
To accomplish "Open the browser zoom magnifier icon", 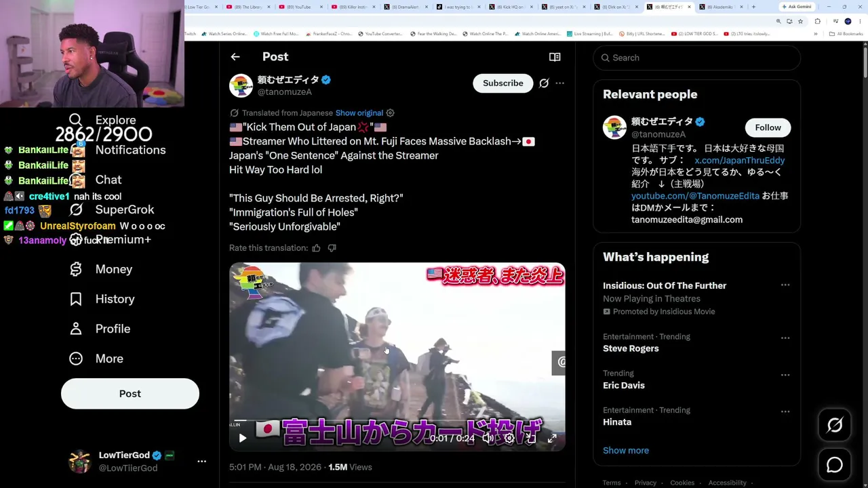I will (778, 22).
